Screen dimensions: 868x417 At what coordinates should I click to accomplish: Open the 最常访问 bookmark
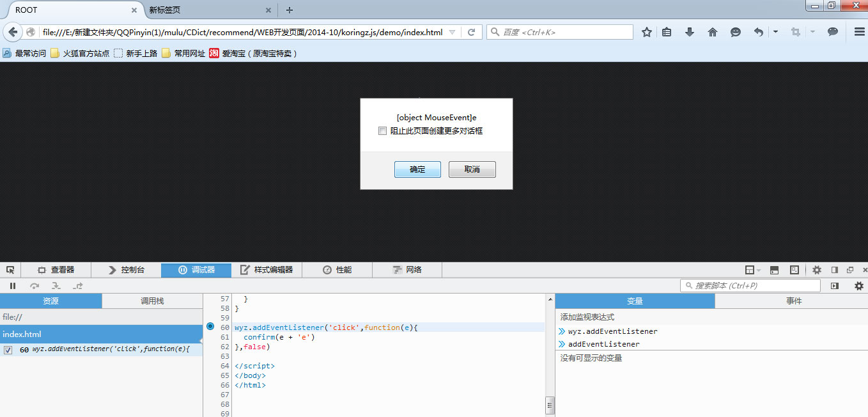(24, 54)
